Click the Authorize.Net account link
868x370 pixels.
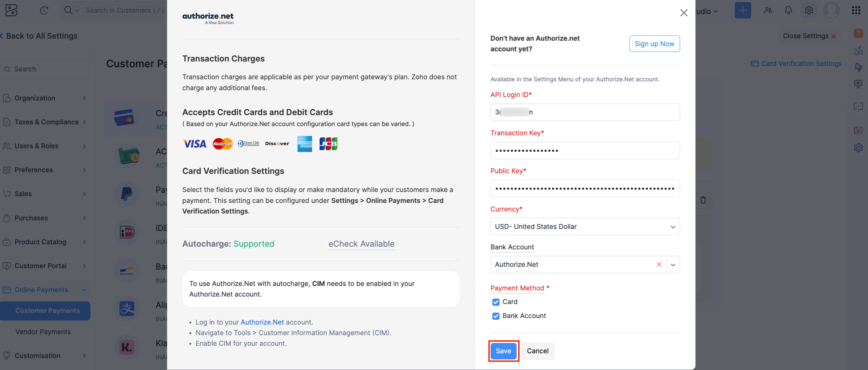[x=262, y=322]
